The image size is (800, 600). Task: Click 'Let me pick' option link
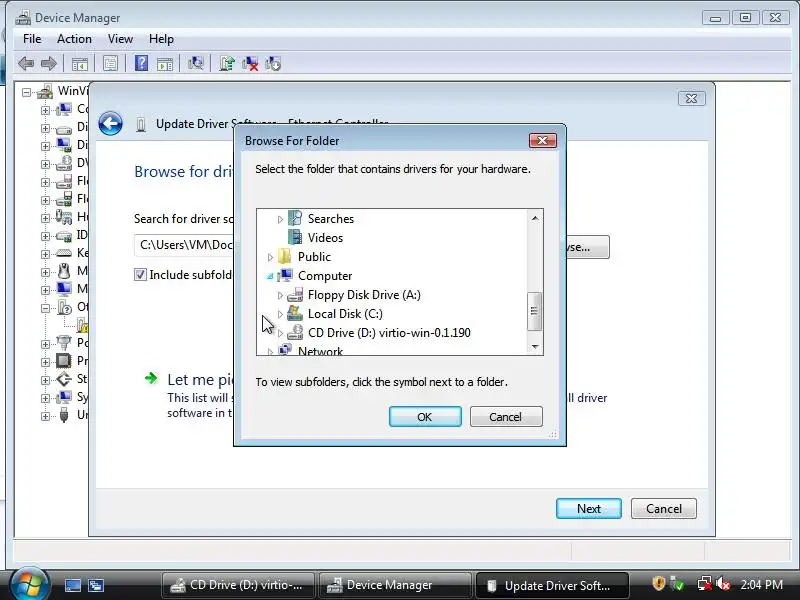(201, 380)
